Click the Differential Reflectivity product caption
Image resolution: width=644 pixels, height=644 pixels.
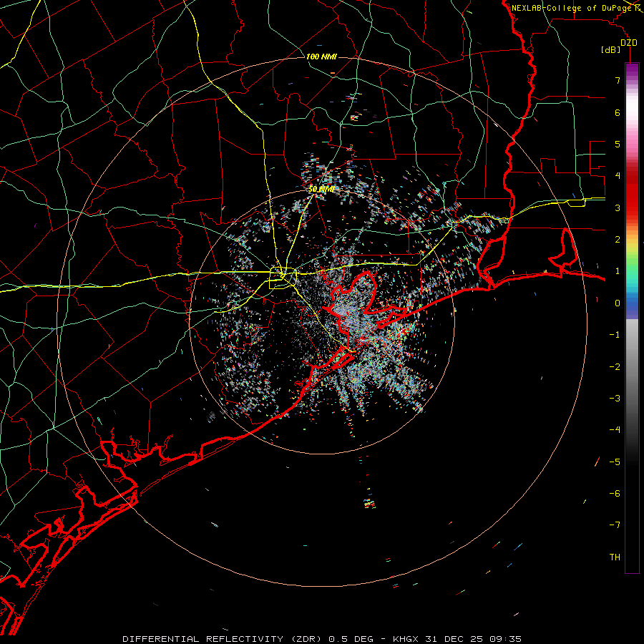pos(322,639)
